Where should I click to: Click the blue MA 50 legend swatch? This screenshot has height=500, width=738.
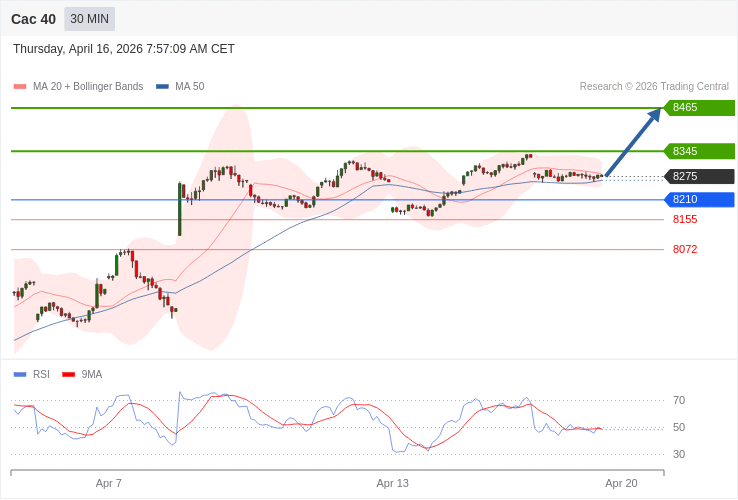tap(162, 87)
